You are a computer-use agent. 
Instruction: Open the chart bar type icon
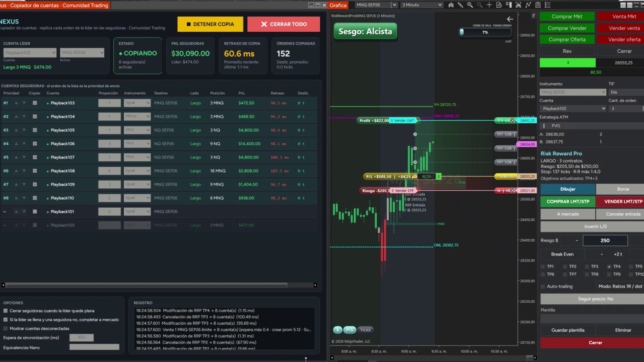coord(451,5)
